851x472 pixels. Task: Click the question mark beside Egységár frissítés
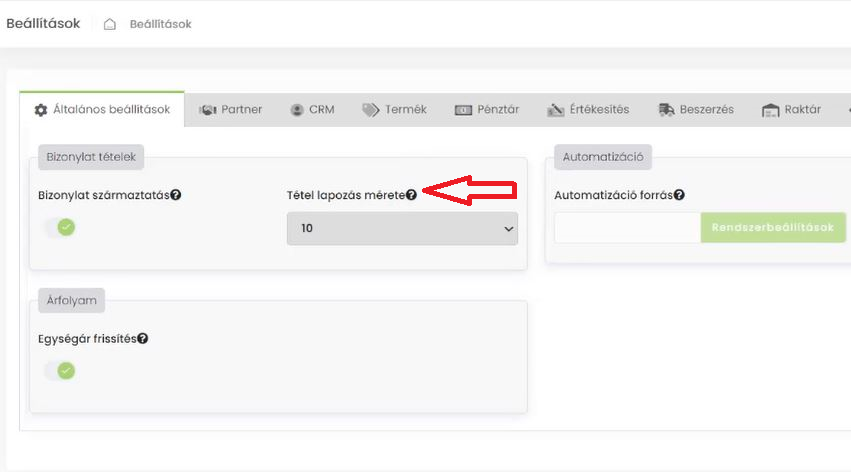click(143, 339)
